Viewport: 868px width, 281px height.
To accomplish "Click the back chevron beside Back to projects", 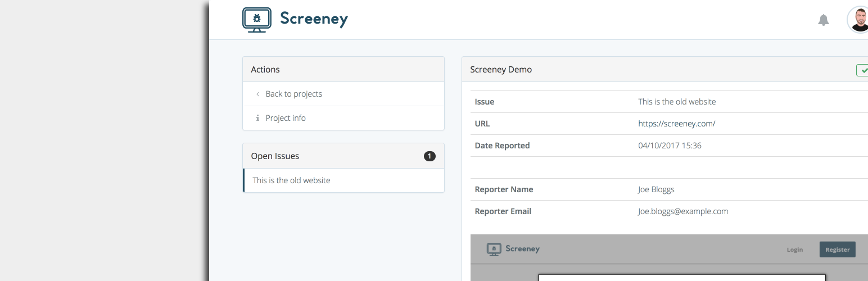I will (x=257, y=94).
